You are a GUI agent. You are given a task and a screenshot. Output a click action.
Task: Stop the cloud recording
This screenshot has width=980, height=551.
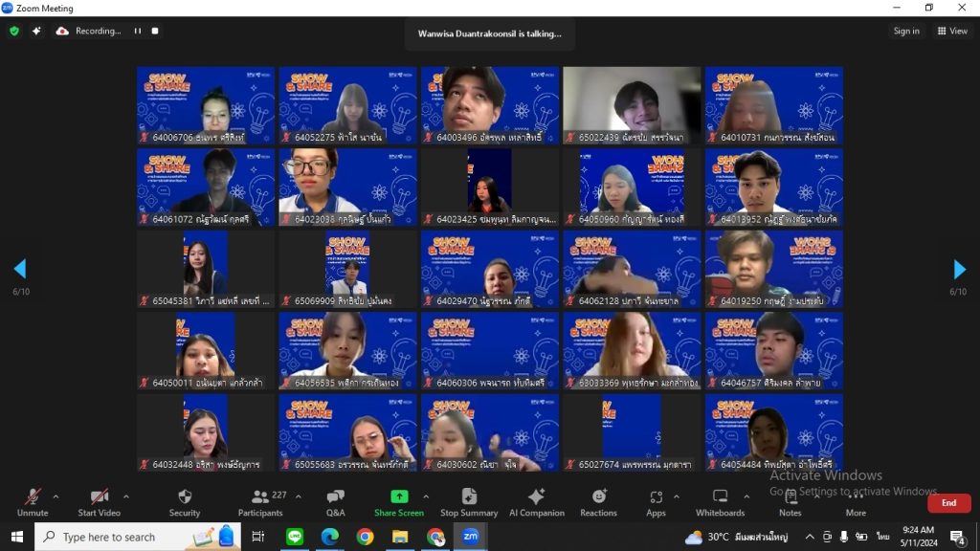tap(155, 31)
